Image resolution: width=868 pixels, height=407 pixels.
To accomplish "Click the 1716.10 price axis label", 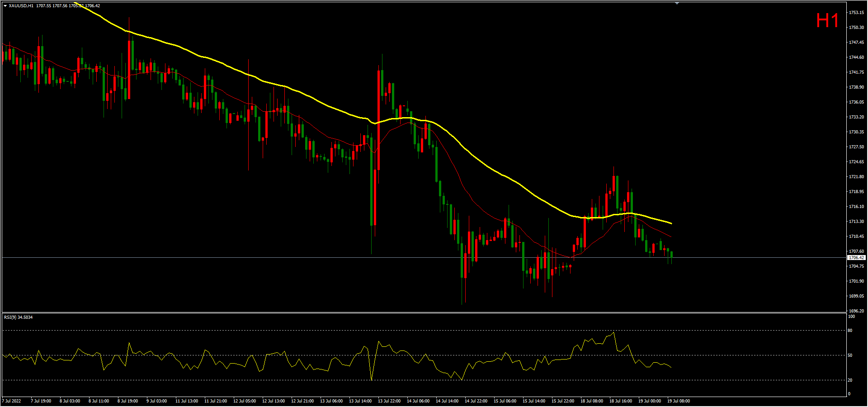I will [856, 207].
